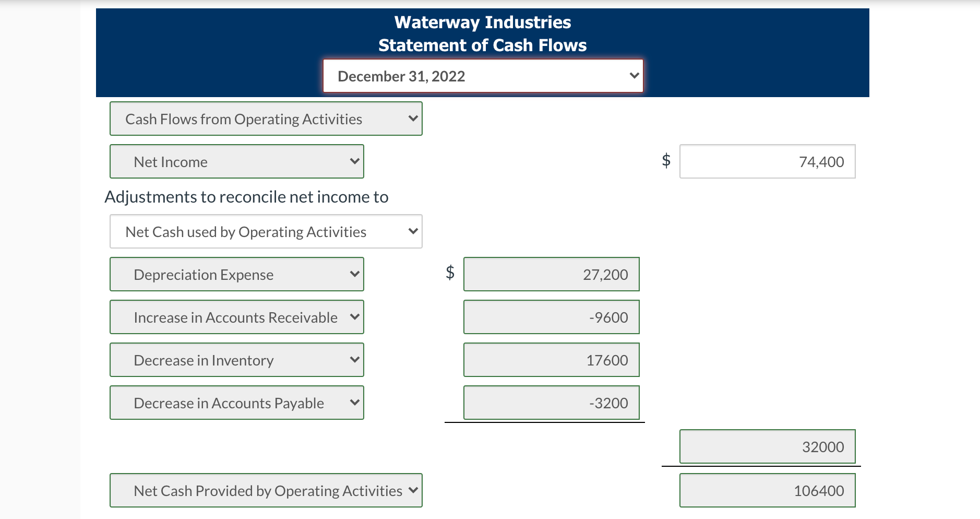Open the December 31, 2022 date dropdown
This screenshot has width=980, height=519.
(483, 76)
